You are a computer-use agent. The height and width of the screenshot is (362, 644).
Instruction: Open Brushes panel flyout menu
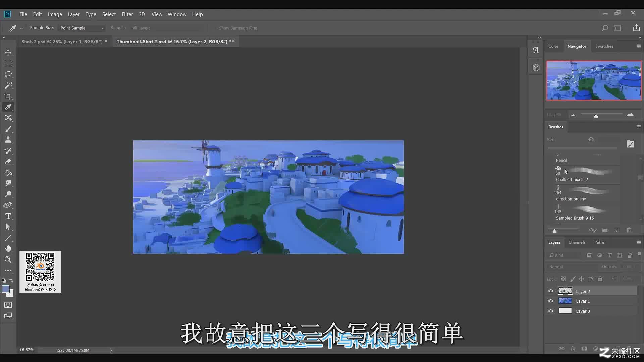point(639,127)
